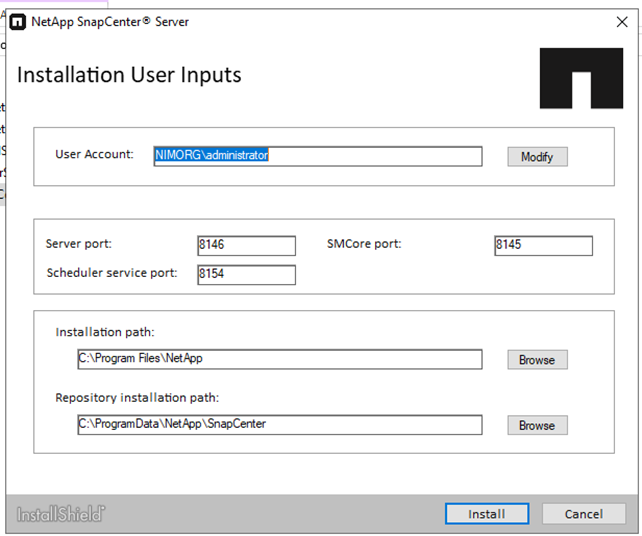The height and width of the screenshot is (536, 642).
Task: Start setup with the Install button
Action: 486,514
